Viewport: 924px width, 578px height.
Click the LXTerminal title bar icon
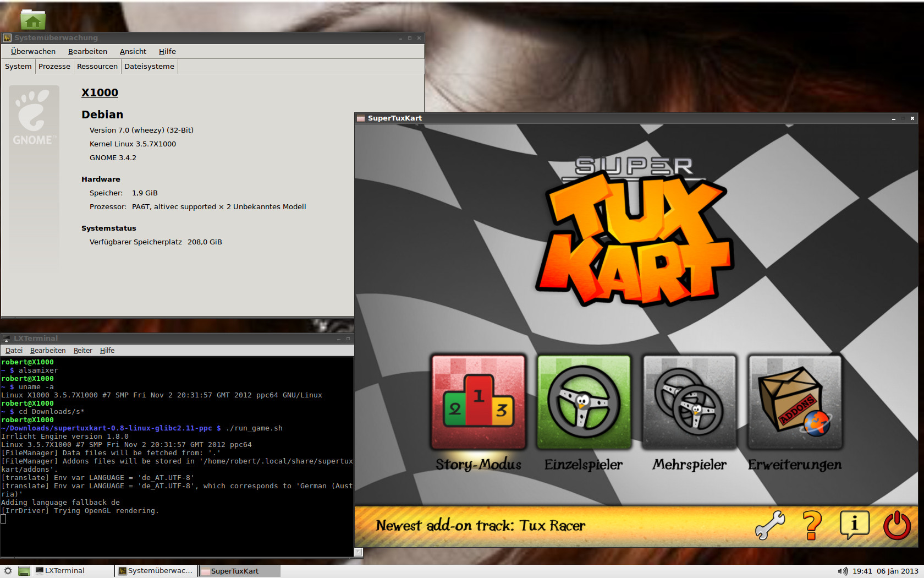point(6,339)
